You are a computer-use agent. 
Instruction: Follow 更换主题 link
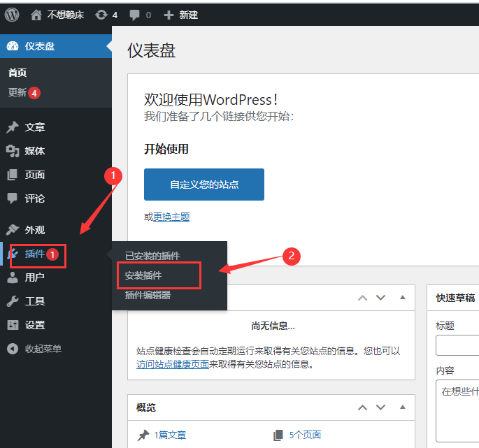(x=171, y=217)
